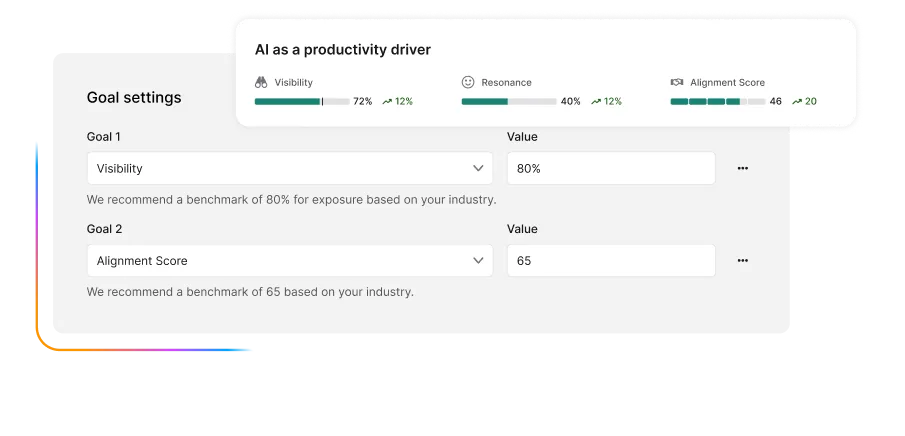Click the Goal 1 dropdown chevron arrow
The image size is (905, 436).
coord(478,169)
